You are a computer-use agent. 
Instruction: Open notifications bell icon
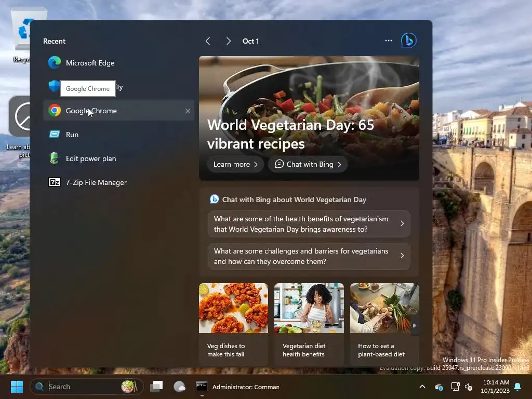518,387
